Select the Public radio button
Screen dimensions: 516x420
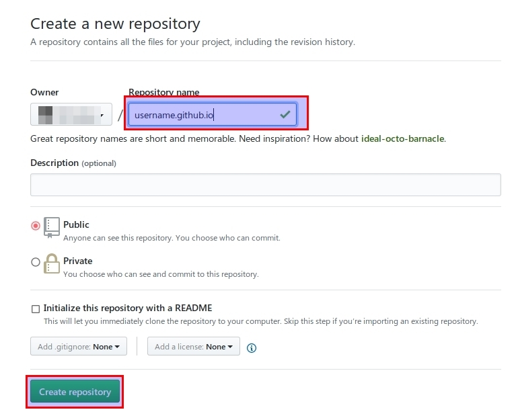(x=36, y=226)
